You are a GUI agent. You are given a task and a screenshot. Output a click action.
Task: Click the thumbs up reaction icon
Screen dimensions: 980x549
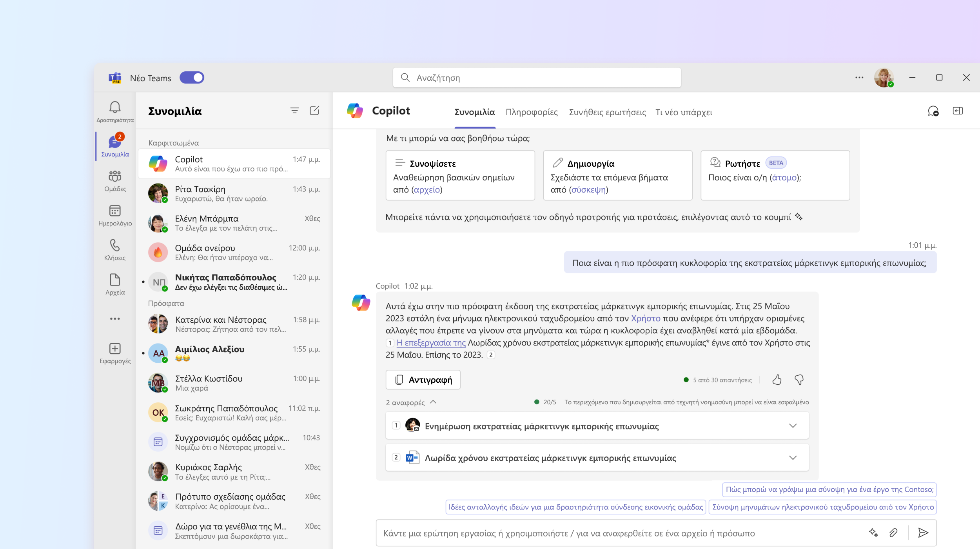[x=777, y=379]
